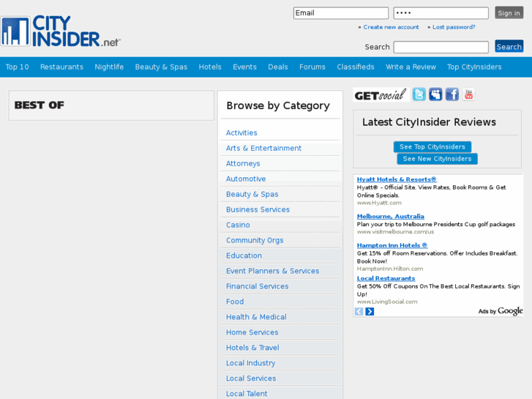Click the Sign in button
The width and height of the screenshot is (532, 399).
coord(509,13)
